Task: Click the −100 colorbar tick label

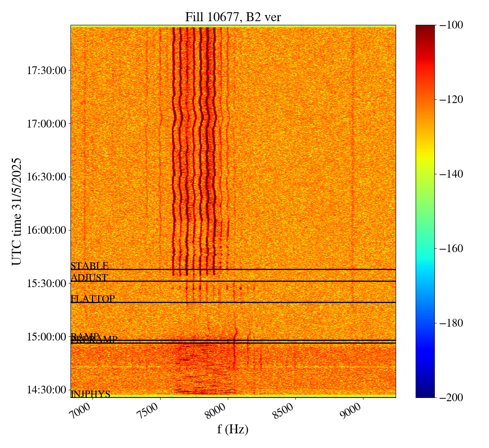Action: point(451,25)
